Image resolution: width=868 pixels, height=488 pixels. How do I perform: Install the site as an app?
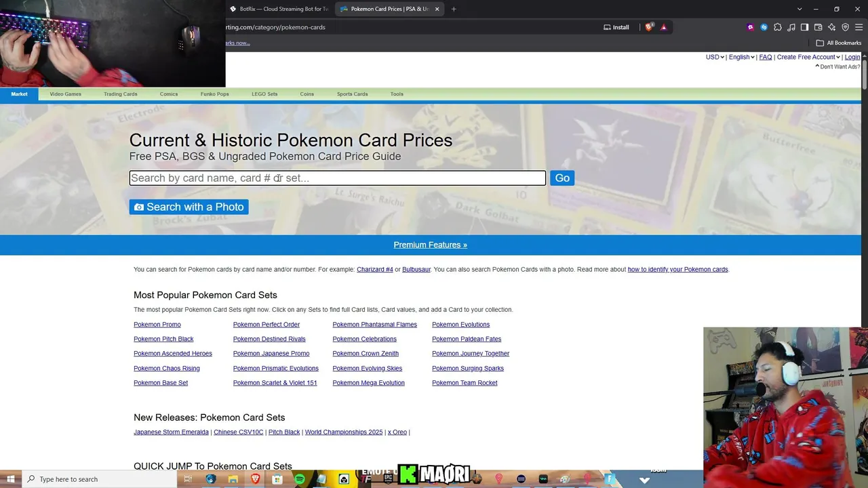tap(616, 27)
